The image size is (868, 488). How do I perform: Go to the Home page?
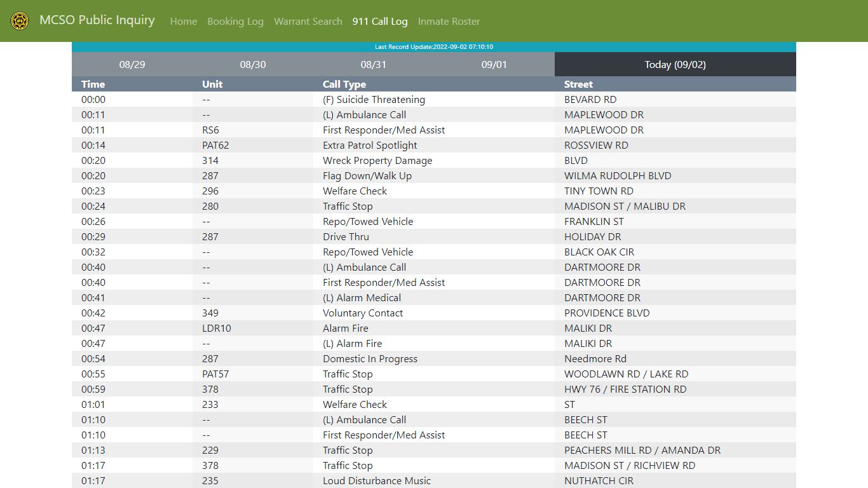pos(184,22)
